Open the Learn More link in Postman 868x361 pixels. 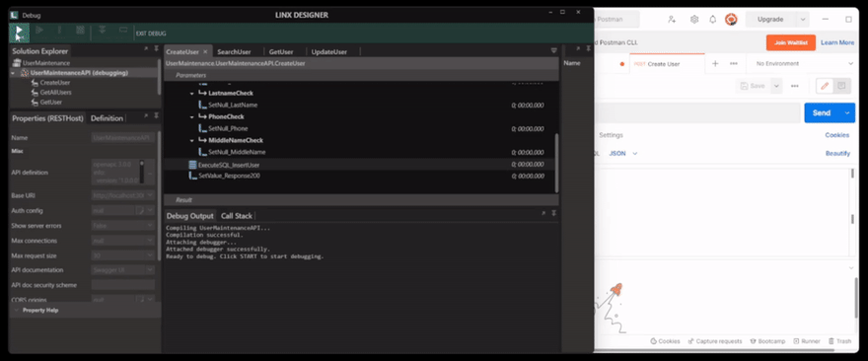click(837, 42)
